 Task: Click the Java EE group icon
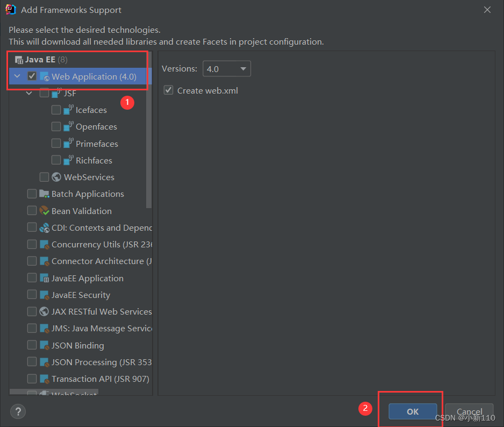tap(19, 60)
